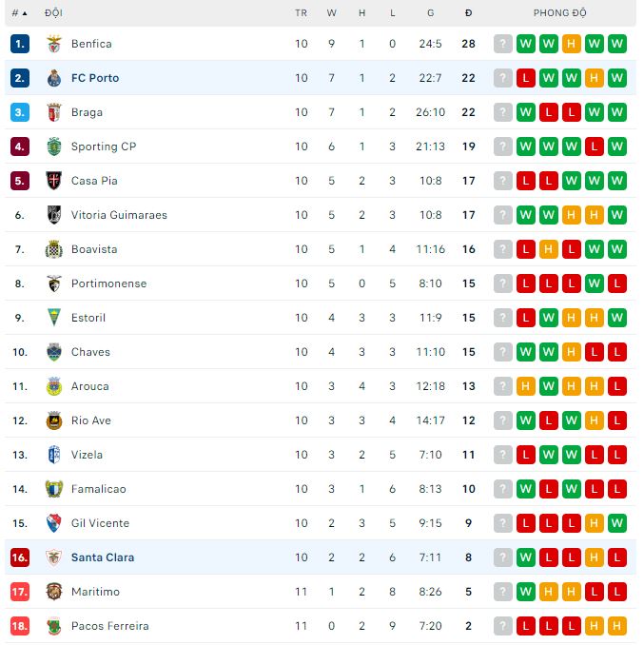This screenshot has width=644, height=645.
Task: Click the Braga team logo
Action: tap(53, 112)
